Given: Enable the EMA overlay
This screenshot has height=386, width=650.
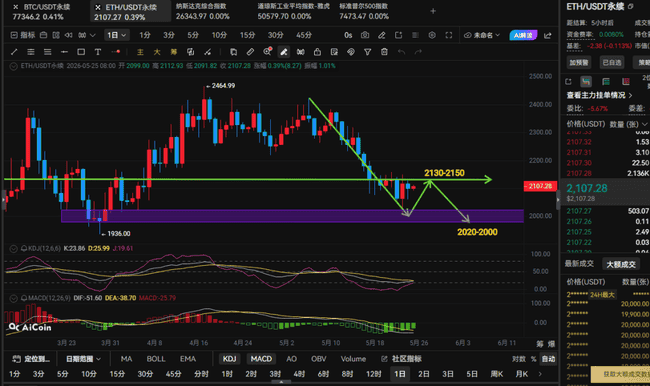Looking at the screenshot, I should (x=188, y=359).
